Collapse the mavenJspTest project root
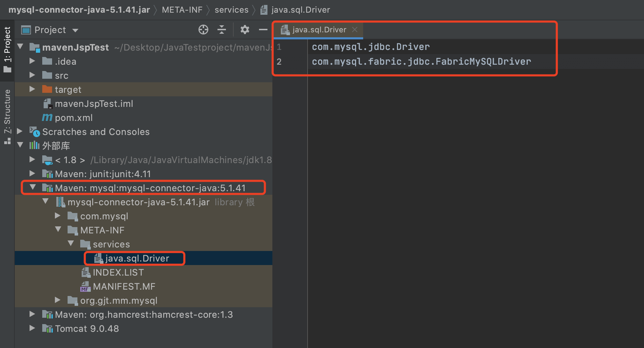The image size is (644, 348). click(x=20, y=47)
